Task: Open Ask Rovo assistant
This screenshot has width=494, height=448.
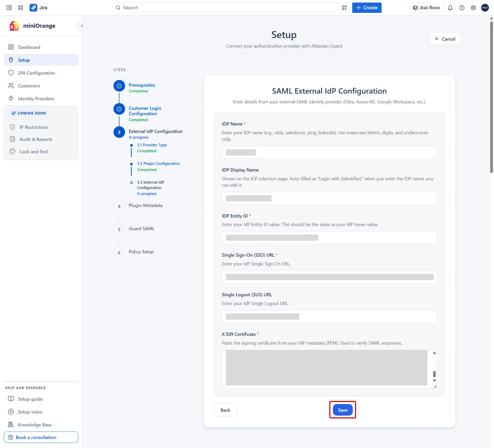Action: coord(426,8)
